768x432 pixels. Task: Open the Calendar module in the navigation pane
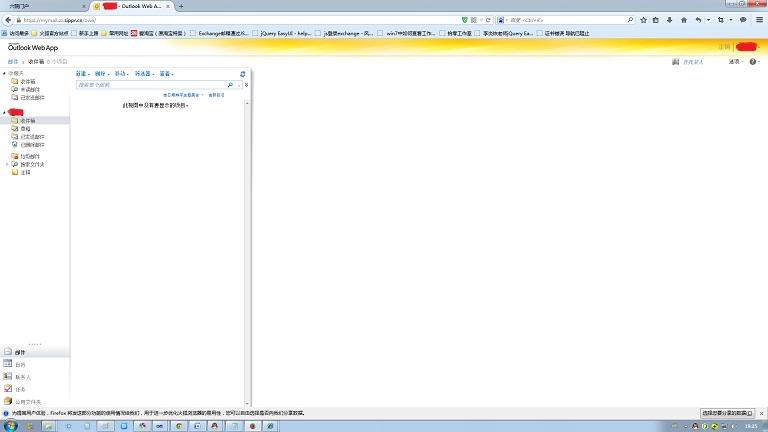tap(20, 364)
